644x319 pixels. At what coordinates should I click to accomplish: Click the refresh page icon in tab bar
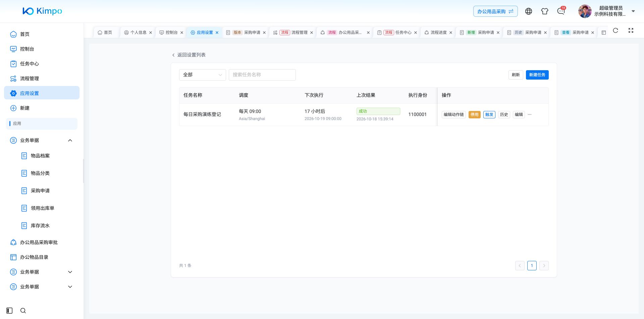615,31
